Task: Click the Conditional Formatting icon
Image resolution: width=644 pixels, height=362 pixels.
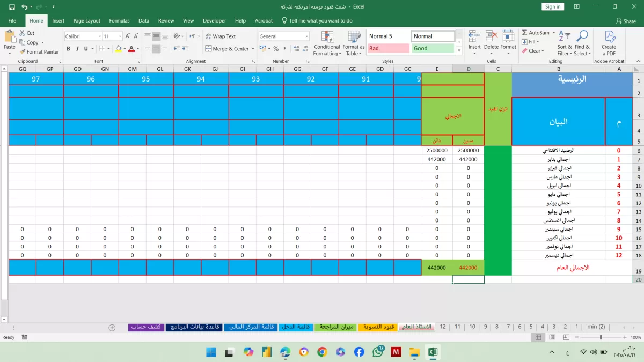Action: point(327,37)
